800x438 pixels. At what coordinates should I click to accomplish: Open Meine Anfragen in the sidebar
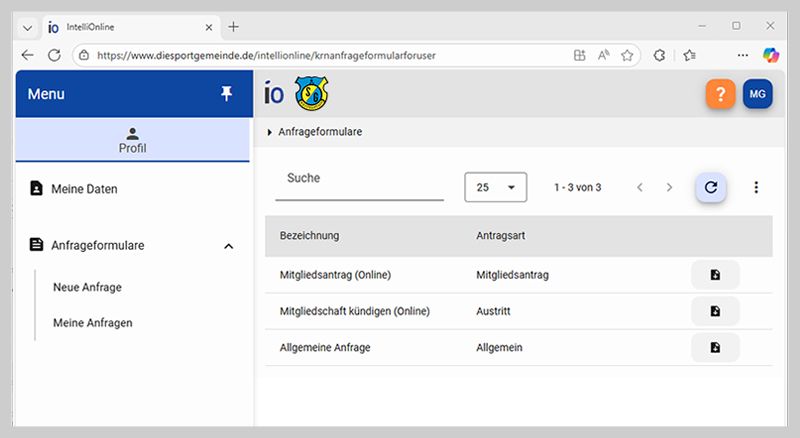(x=92, y=323)
